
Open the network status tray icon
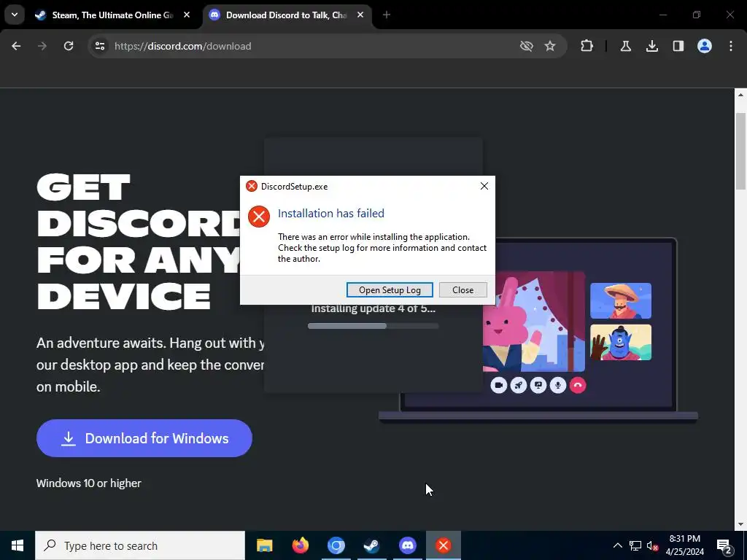(635, 545)
